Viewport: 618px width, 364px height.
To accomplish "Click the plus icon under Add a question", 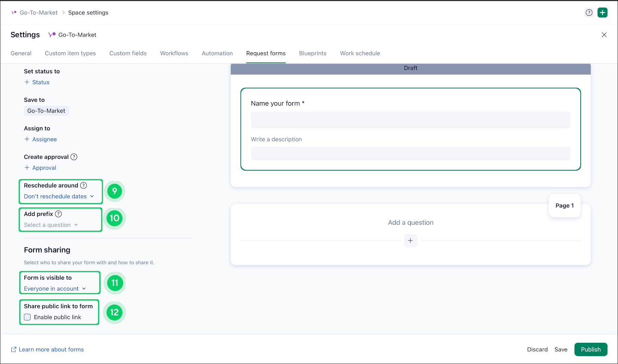I will coord(411,241).
